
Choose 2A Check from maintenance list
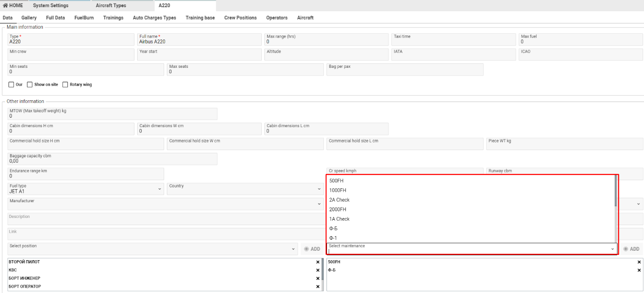click(x=339, y=200)
